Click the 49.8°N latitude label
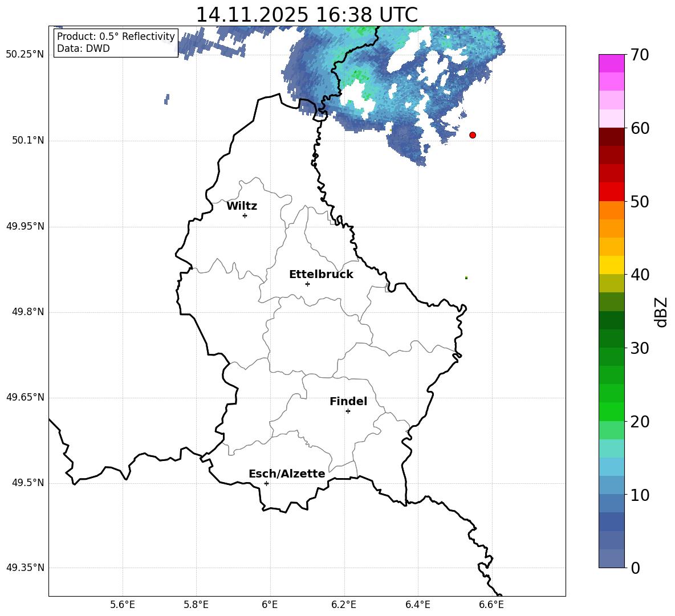The height and width of the screenshot is (616, 675). click(28, 312)
